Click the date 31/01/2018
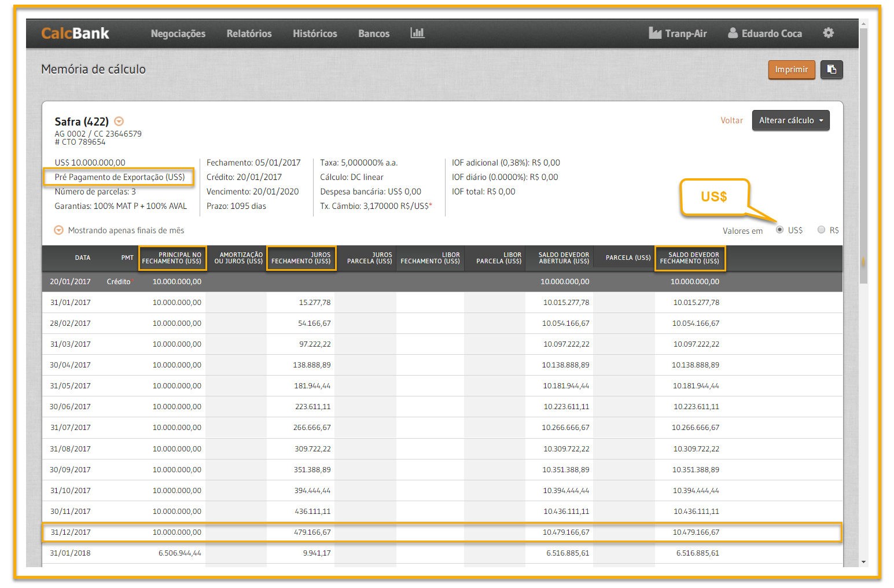 point(70,553)
